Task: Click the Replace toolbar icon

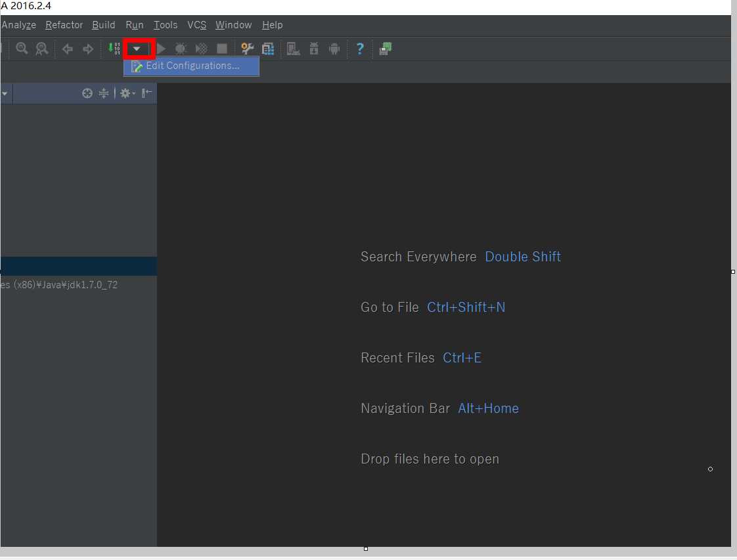Action: click(42, 49)
